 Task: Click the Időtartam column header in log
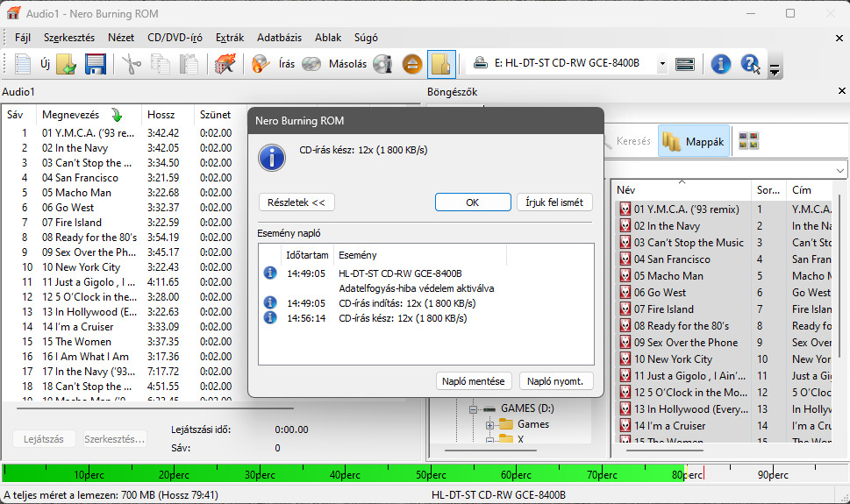tap(307, 255)
